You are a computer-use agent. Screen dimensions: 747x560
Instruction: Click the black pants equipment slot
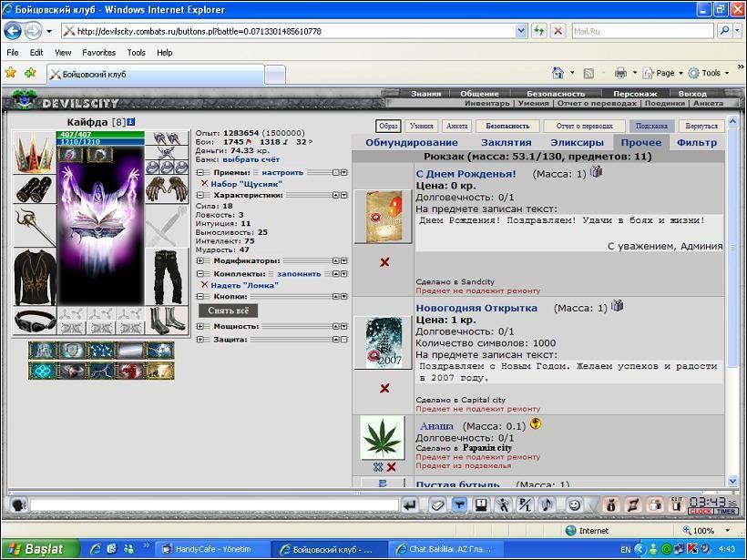coord(167,277)
